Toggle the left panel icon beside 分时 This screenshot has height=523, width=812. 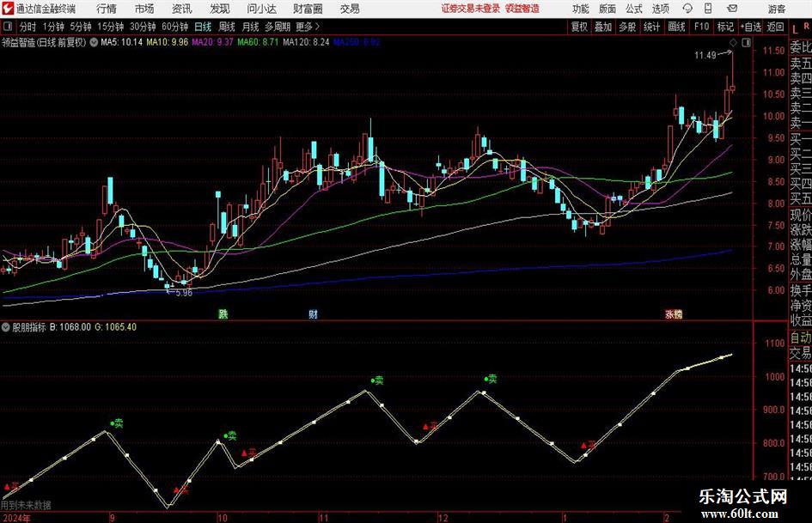pos(7,27)
